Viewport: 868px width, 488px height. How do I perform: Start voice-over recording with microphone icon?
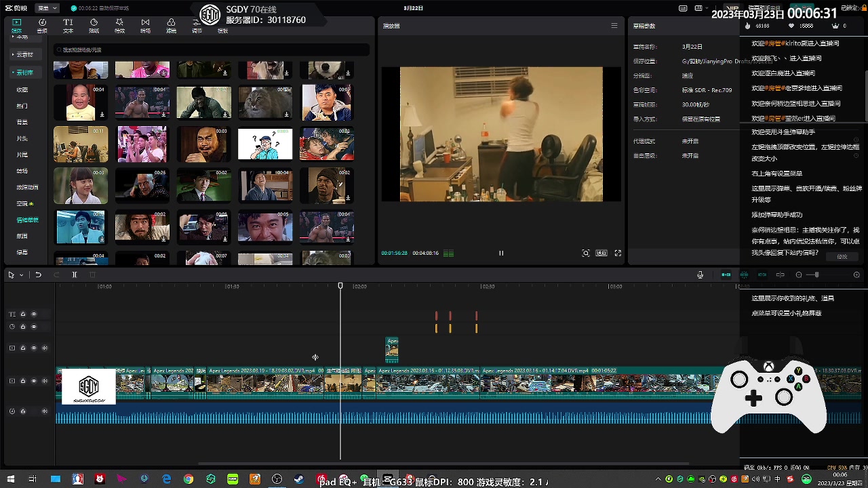pos(701,274)
